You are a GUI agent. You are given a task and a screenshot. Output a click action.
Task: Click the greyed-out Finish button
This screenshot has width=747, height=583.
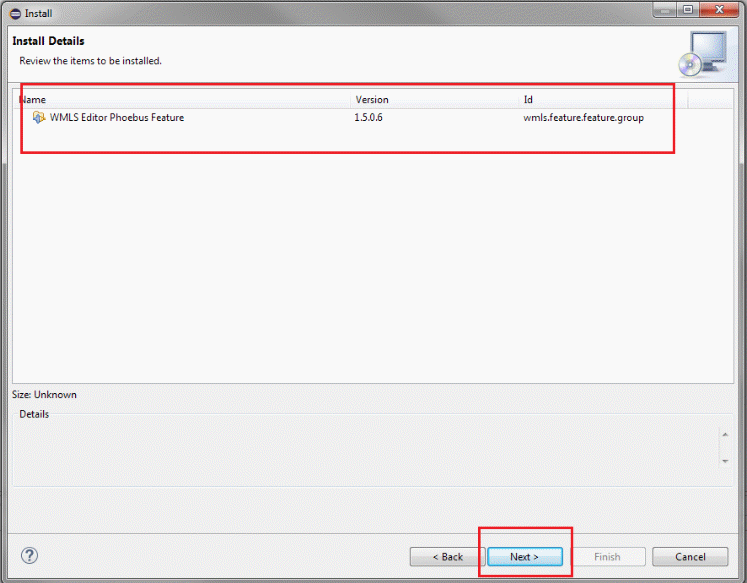tap(607, 557)
